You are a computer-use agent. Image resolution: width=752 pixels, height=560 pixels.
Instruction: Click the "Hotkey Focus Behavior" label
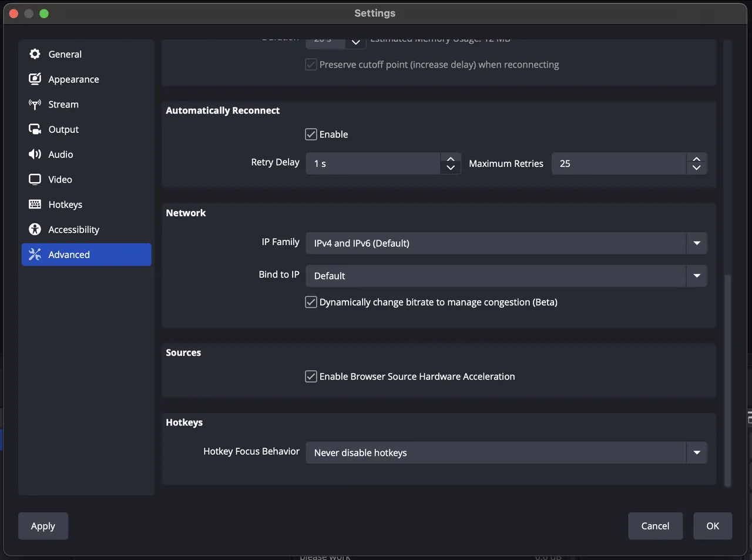click(x=251, y=451)
